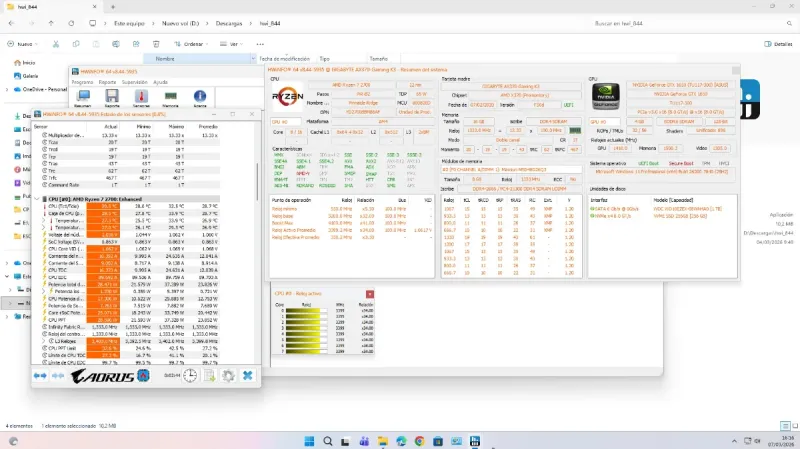Click the NVIDIA GeForce logo

(606, 96)
